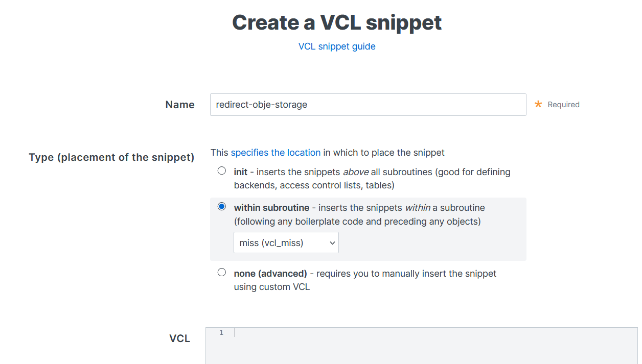Select the "within subroutine" radio button
Image resolution: width=642 pixels, height=364 pixels.
(221, 206)
